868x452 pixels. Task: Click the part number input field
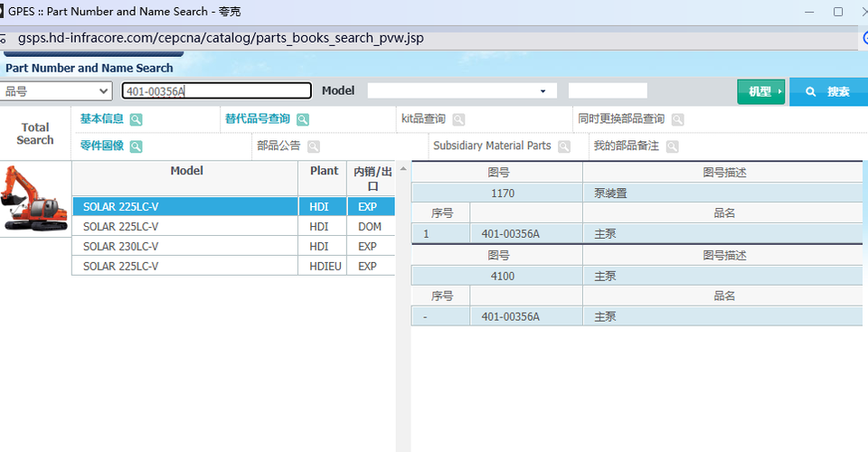217,91
